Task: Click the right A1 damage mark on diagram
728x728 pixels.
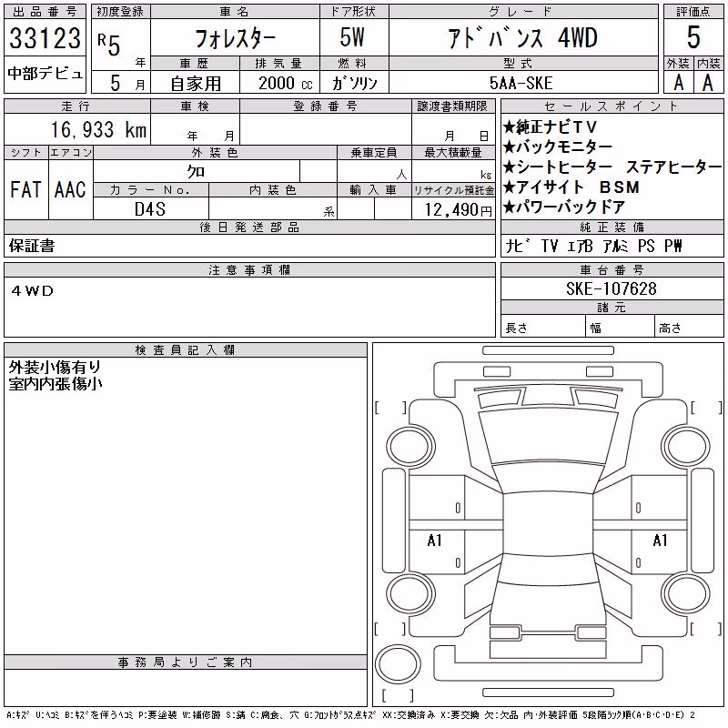Action: (x=661, y=541)
